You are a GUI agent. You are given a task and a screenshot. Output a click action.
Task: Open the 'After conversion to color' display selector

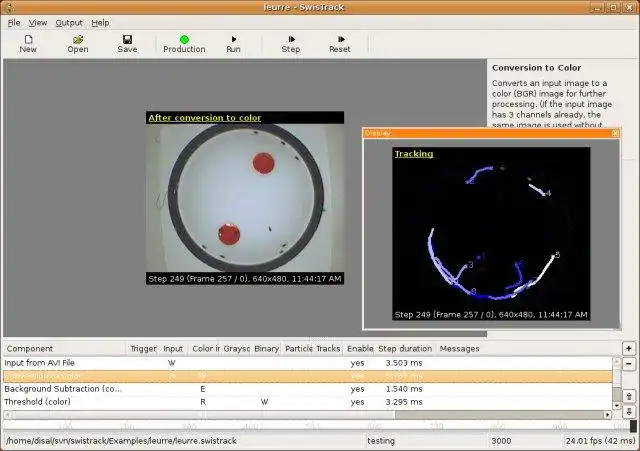pos(204,118)
